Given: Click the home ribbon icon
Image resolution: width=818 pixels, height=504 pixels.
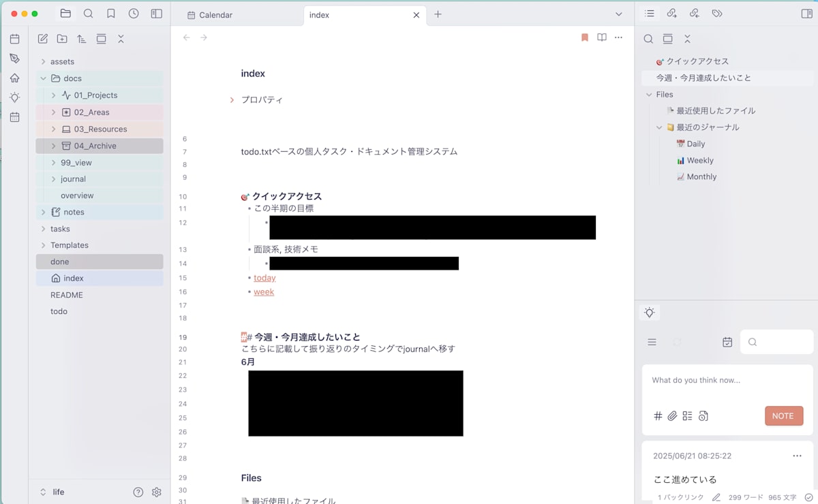Looking at the screenshot, I should (x=14, y=78).
